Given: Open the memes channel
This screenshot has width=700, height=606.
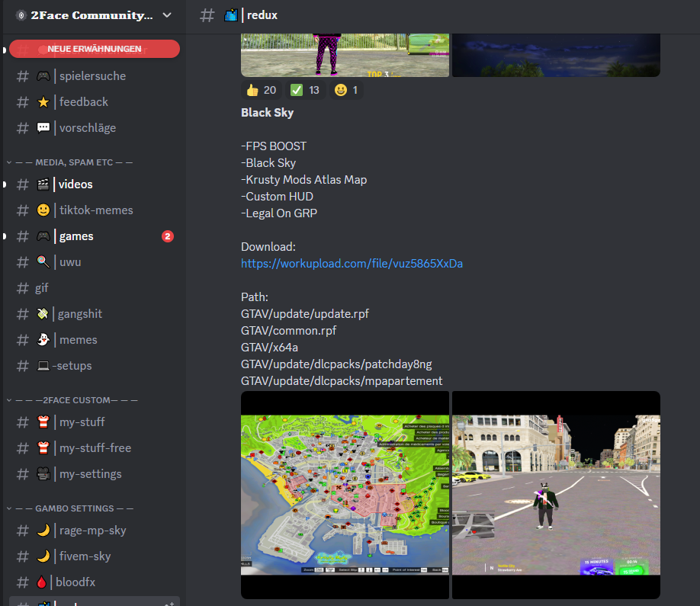Looking at the screenshot, I should [x=95, y=340].
